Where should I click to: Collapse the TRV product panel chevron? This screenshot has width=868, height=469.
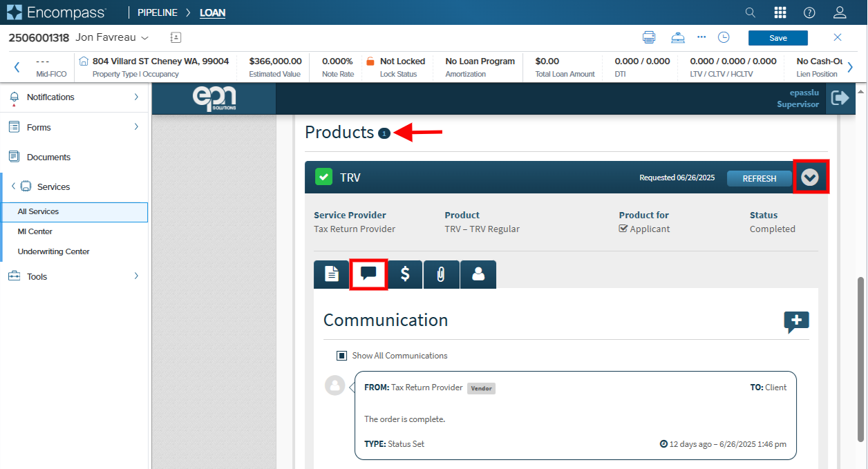[x=810, y=178]
